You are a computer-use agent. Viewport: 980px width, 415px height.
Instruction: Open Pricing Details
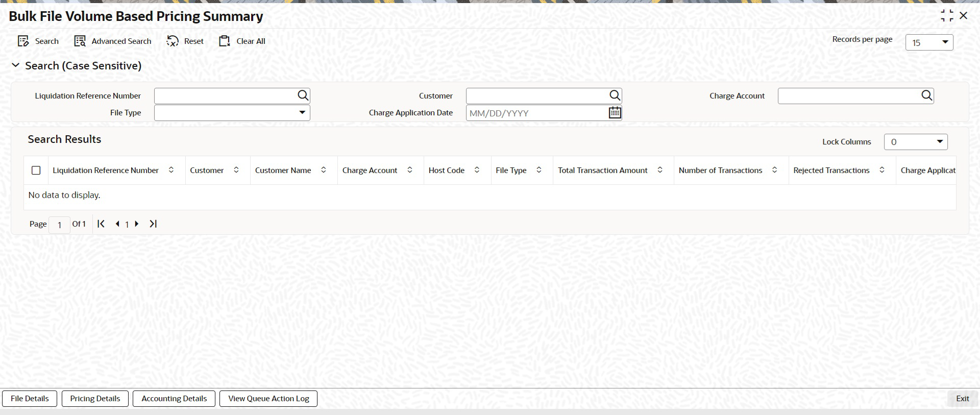95,399
